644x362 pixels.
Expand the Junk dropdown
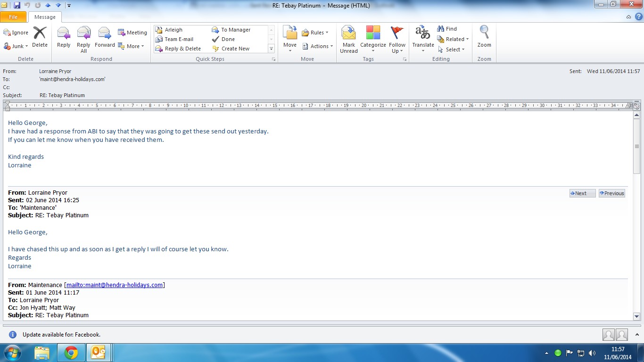click(x=17, y=46)
